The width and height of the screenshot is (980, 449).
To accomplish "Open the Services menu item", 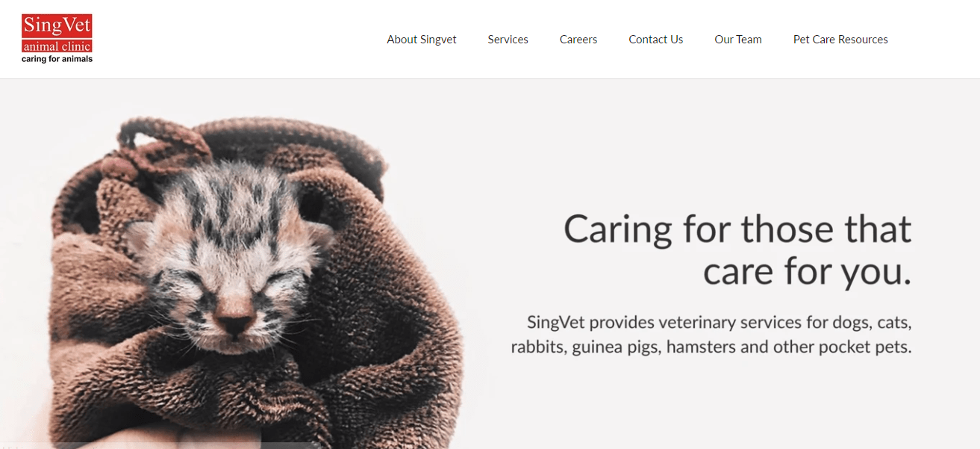I will coord(508,40).
